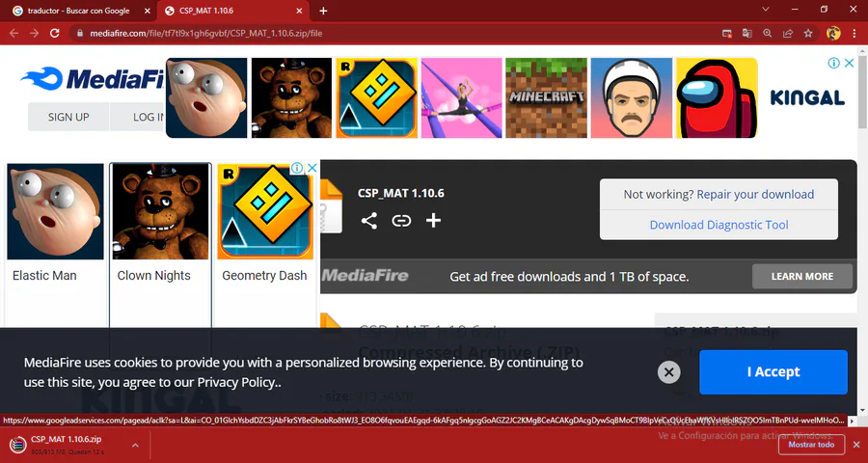Close the CSP_MAT 1.10.6 tab
The width and height of the screenshot is (868, 463).
(300, 11)
